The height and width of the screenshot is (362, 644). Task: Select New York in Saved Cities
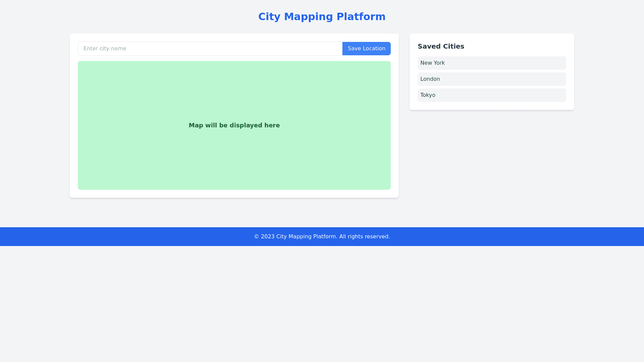432,63
